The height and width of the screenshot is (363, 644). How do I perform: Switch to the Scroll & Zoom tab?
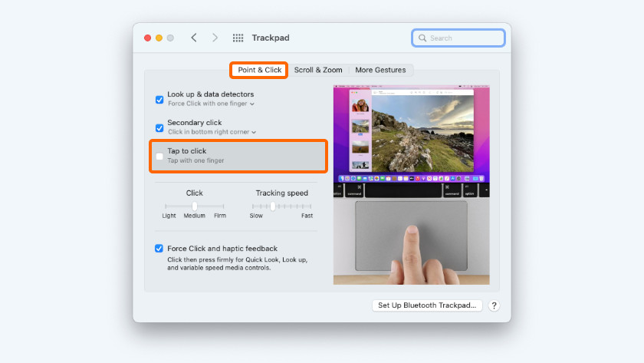318,70
